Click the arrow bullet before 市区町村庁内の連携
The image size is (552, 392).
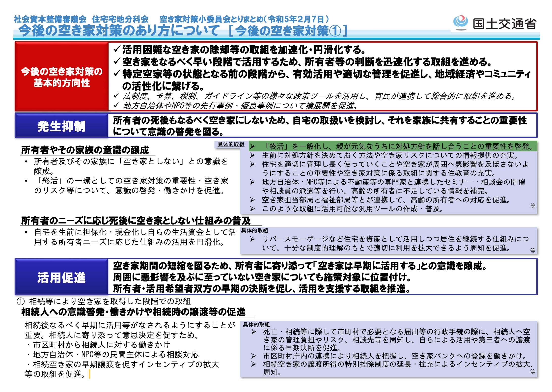tap(253, 356)
